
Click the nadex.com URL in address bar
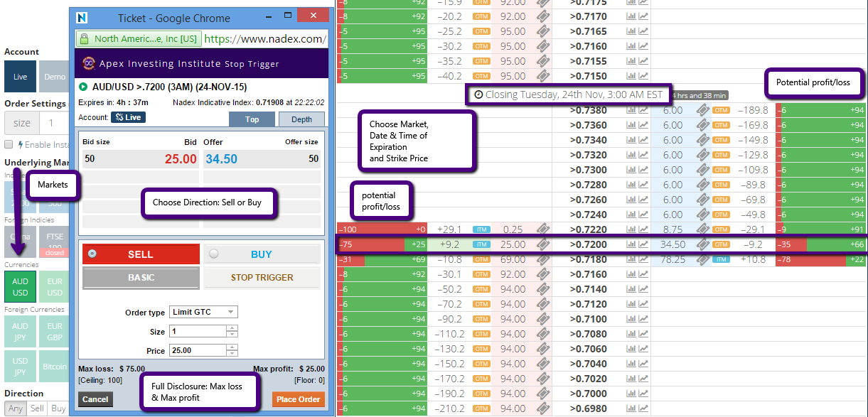pyautogui.click(x=264, y=38)
